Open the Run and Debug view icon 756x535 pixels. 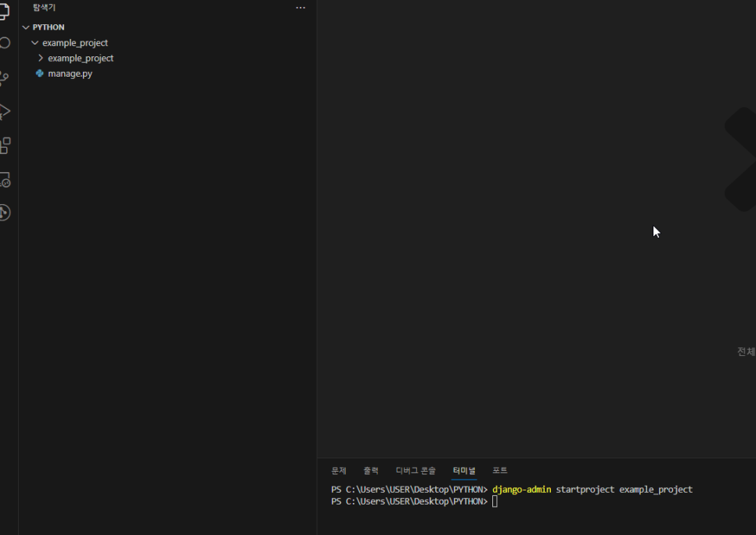(5, 111)
